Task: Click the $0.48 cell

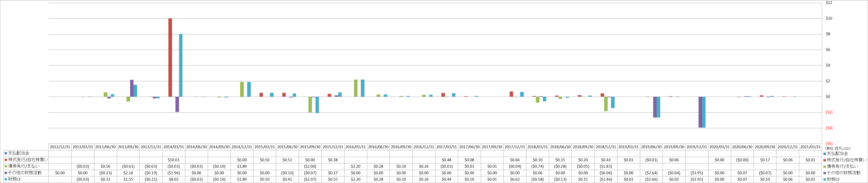Action: [x=446, y=160]
